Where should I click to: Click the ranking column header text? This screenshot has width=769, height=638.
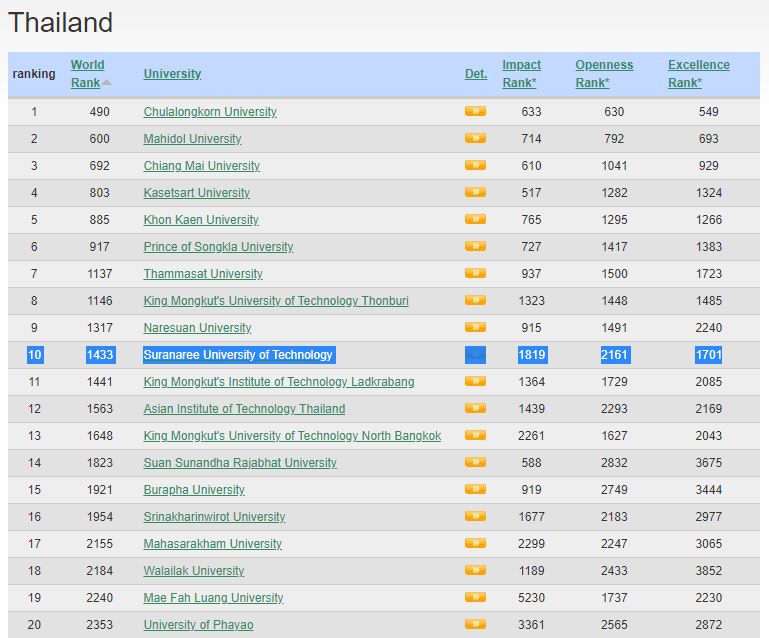(x=34, y=74)
